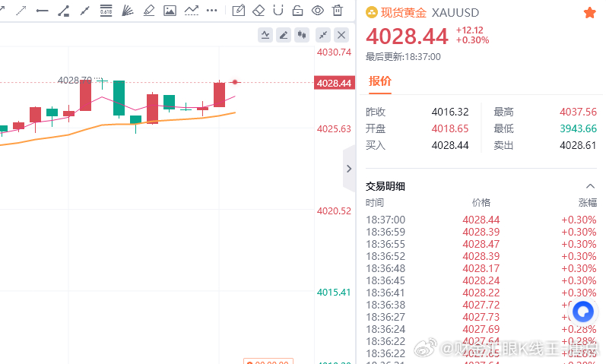The height and width of the screenshot is (364, 606).
Task: Click the 开盘 value 4018.65
Action: (x=450, y=128)
